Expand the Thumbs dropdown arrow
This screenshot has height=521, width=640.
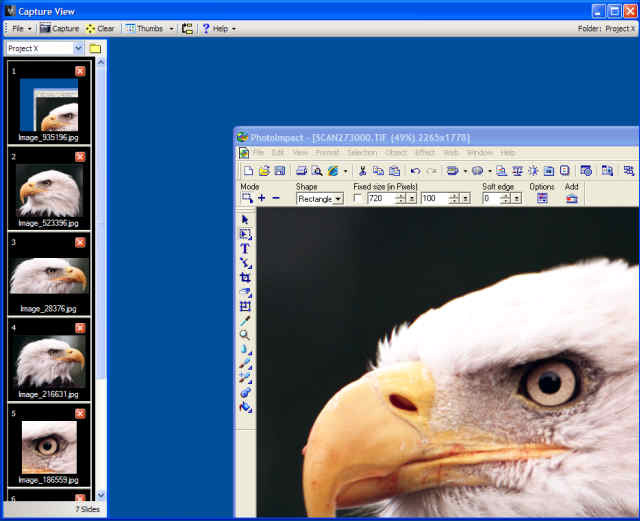point(171,29)
